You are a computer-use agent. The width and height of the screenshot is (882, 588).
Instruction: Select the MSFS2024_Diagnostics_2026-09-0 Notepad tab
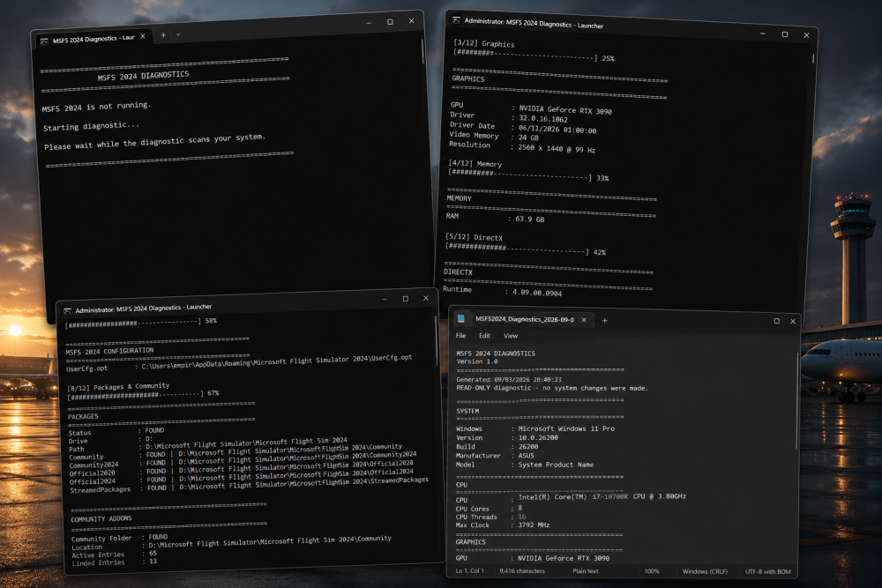523,319
